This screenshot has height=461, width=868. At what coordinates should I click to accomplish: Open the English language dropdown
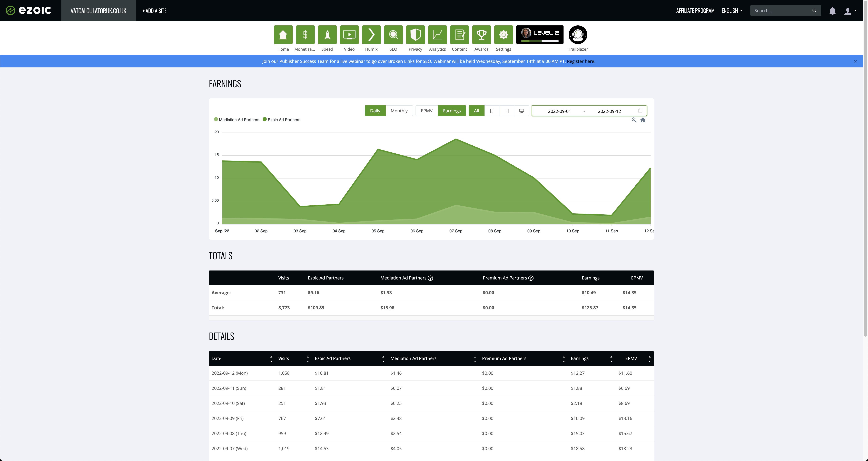point(732,11)
